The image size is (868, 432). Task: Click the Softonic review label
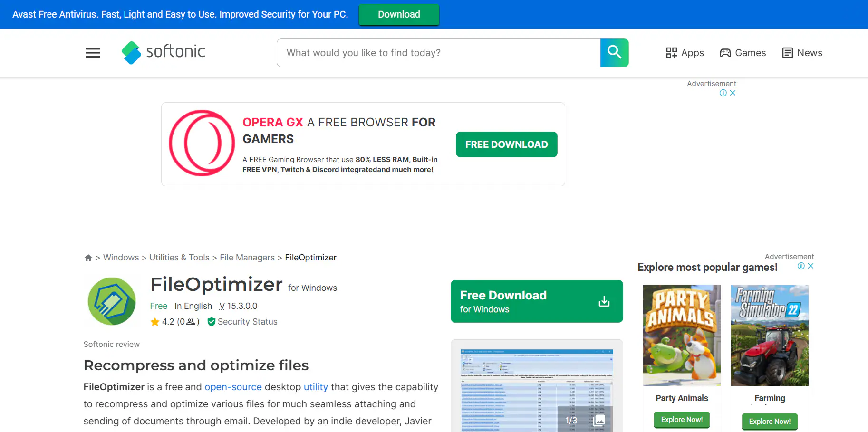pyautogui.click(x=112, y=344)
